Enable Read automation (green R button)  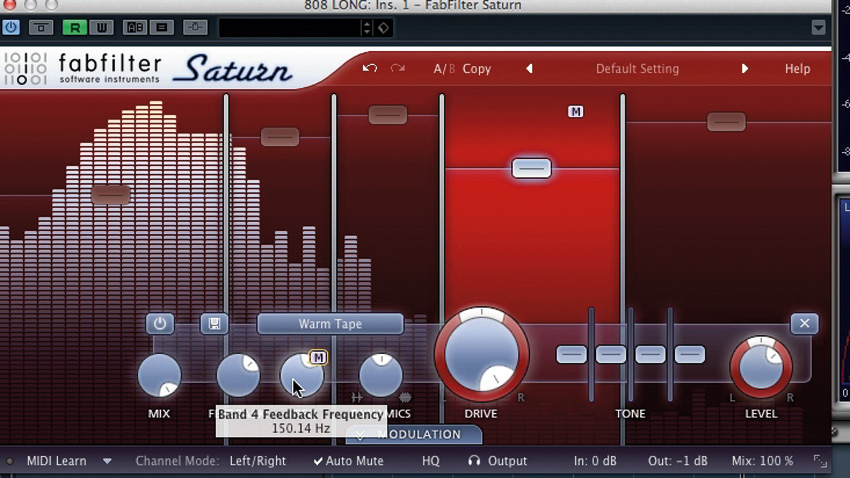[x=75, y=27]
